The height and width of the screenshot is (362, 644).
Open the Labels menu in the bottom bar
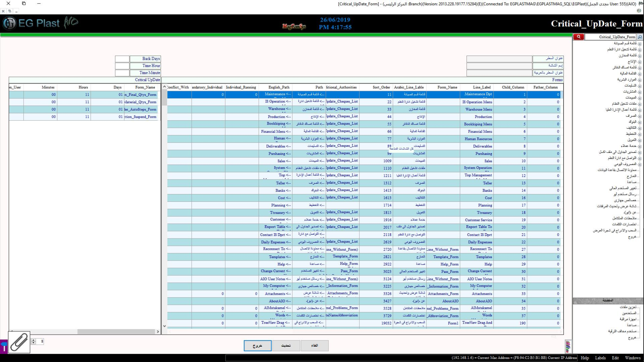click(x=600, y=358)
